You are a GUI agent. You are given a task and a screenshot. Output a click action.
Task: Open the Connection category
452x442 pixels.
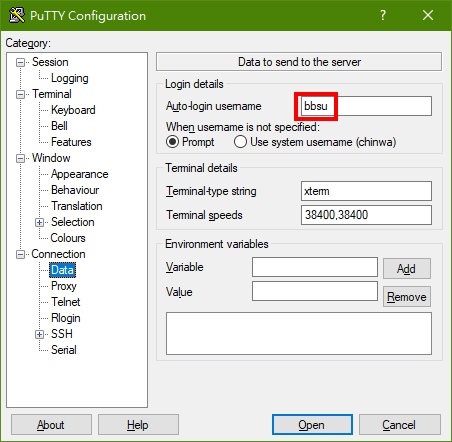point(58,254)
